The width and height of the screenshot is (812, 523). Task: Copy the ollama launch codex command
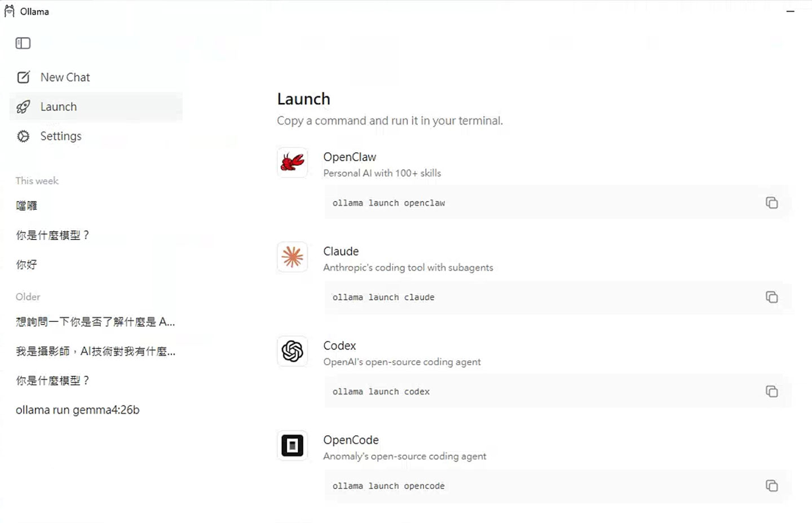[x=771, y=391]
